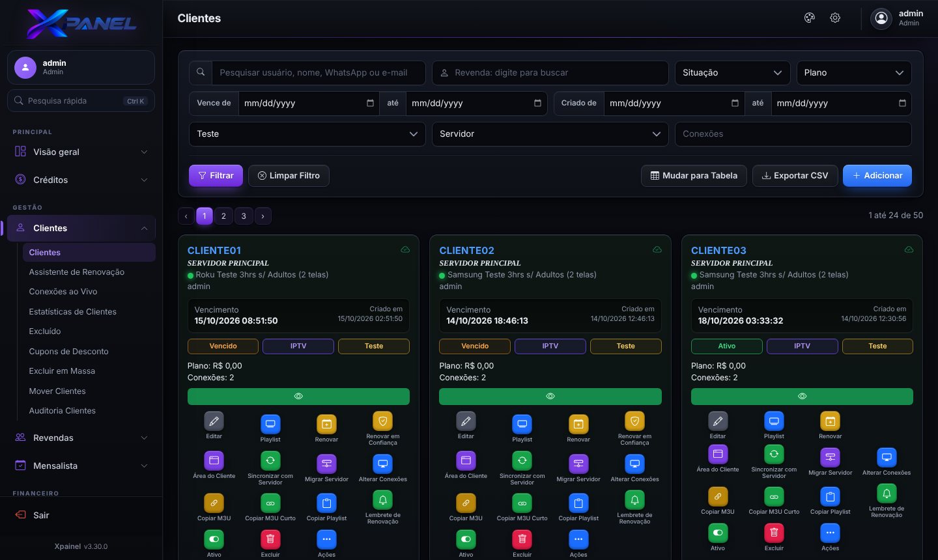This screenshot has width=938, height=560.
Task: Click the client search input field
Action: pos(319,73)
